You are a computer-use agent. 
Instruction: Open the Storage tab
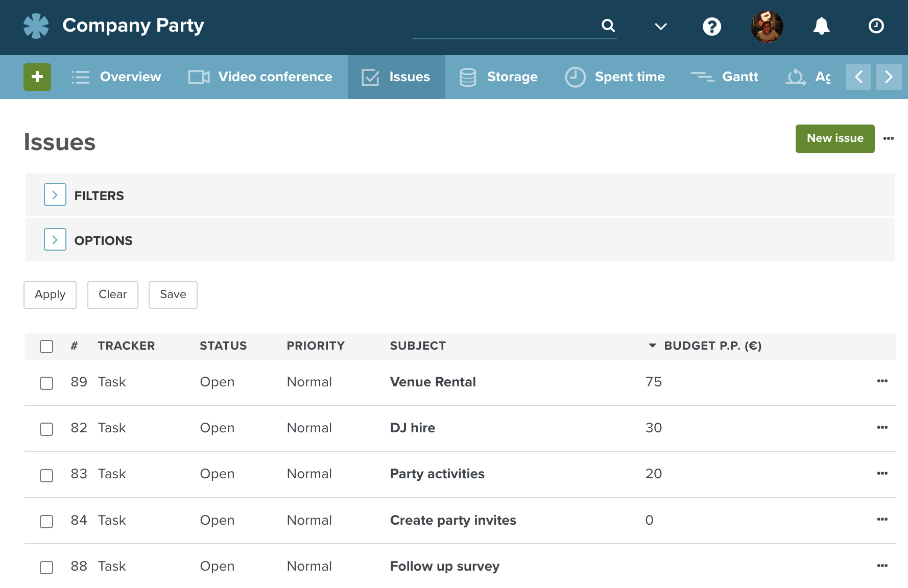pos(512,77)
